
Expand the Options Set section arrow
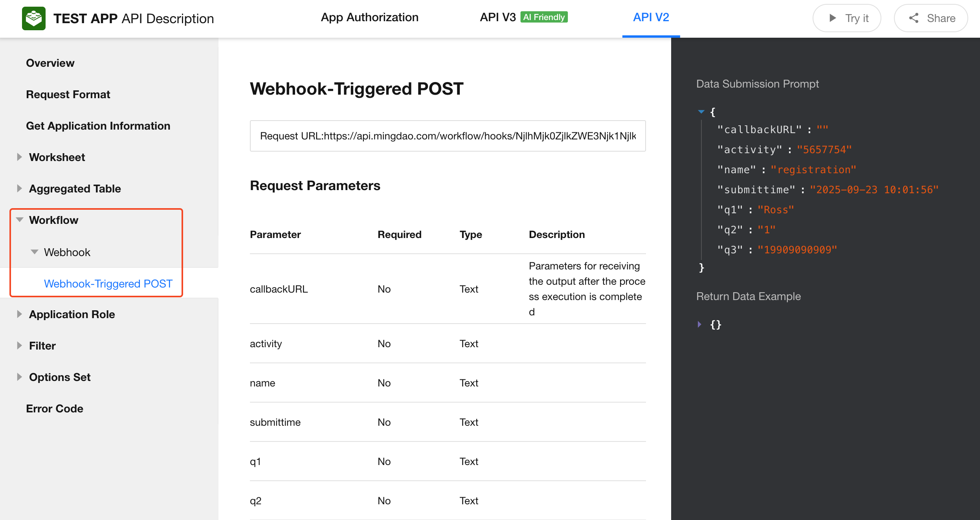click(x=19, y=377)
